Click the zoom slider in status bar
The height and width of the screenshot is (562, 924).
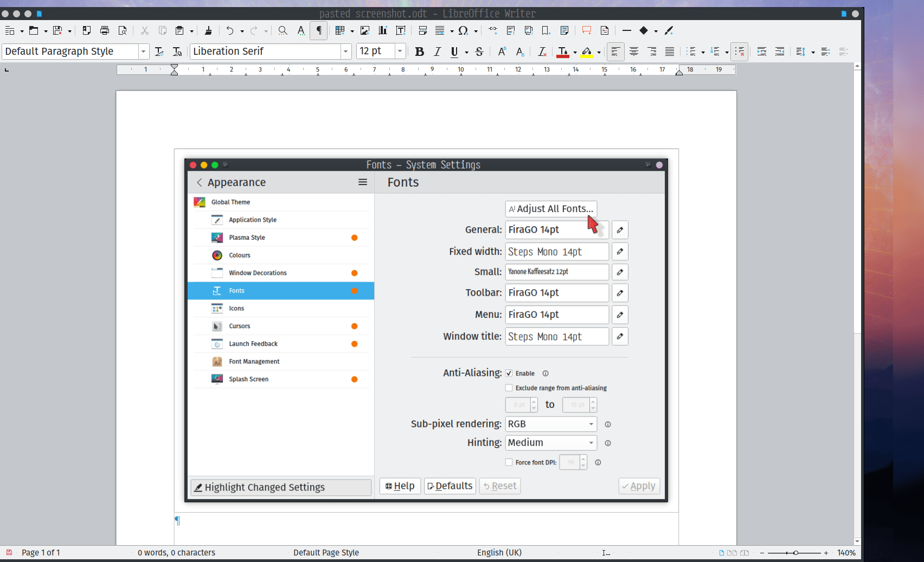(795, 552)
